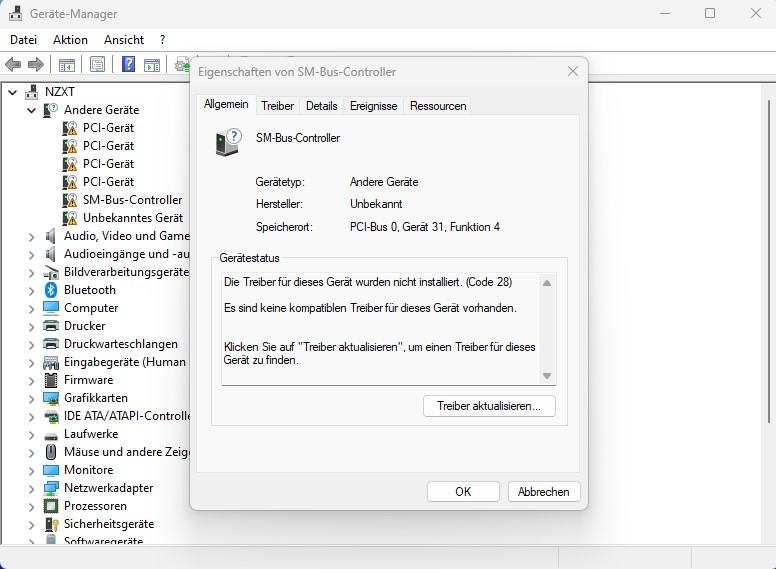Select SM-Bus-Controller label in device tree
This screenshot has height=569, width=776.
[x=132, y=200]
